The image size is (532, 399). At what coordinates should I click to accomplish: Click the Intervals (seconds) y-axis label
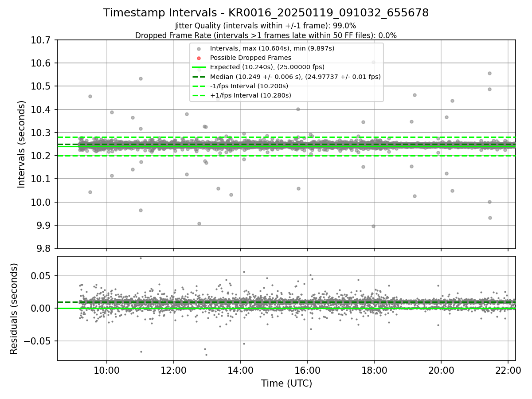pos(22,144)
